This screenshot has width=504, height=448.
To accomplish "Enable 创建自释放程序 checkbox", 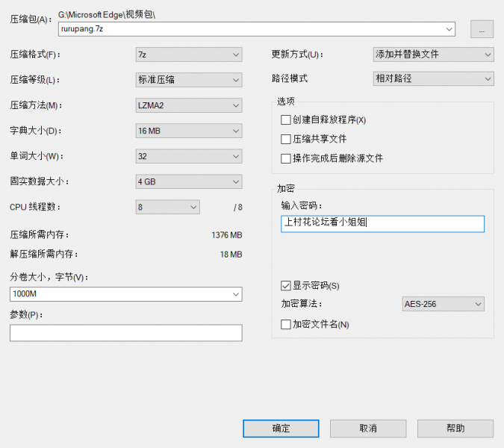I will click(286, 119).
